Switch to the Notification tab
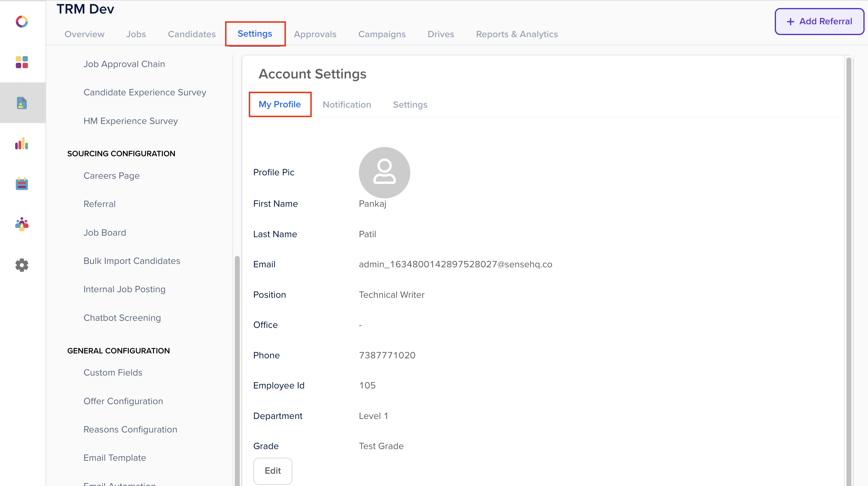 (347, 105)
